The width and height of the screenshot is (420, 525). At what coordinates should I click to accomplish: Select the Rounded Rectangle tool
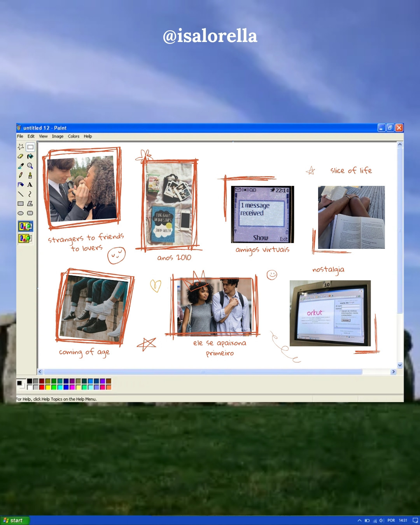point(30,213)
